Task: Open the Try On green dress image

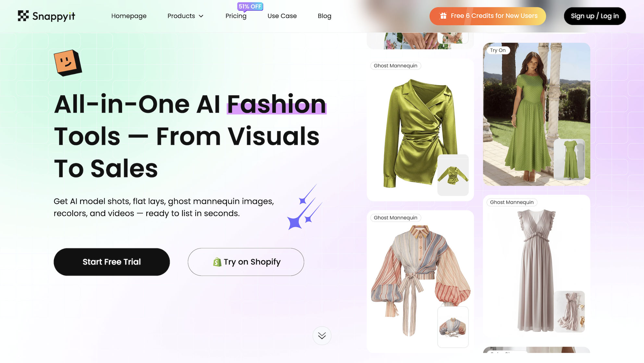Action: tap(537, 114)
